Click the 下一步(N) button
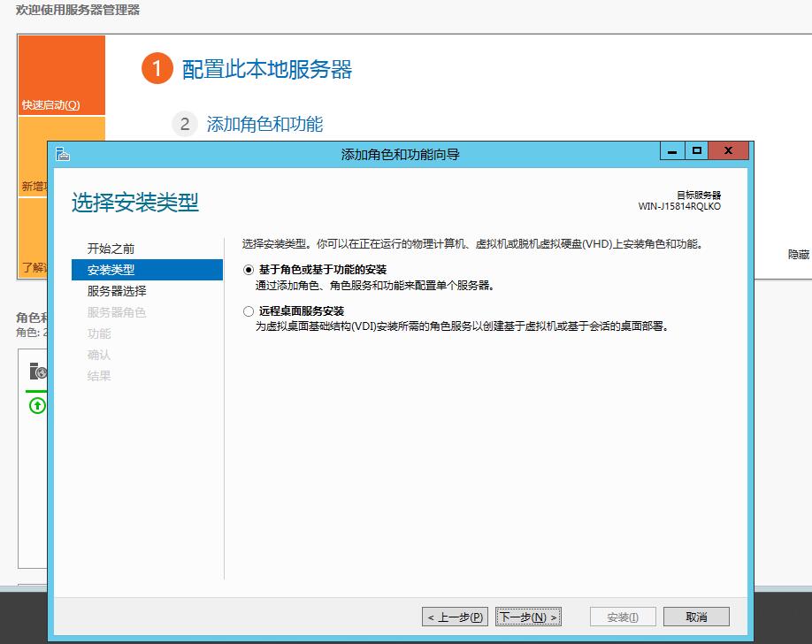Image resolution: width=812 pixels, height=644 pixels. tap(528, 617)
